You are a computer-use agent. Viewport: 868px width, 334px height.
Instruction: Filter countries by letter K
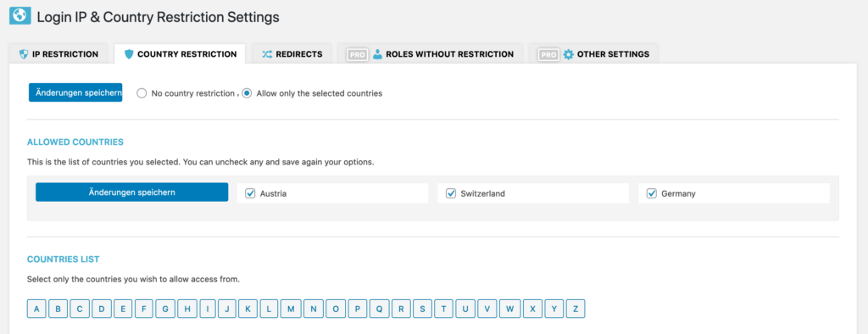(x=248, y=309)
